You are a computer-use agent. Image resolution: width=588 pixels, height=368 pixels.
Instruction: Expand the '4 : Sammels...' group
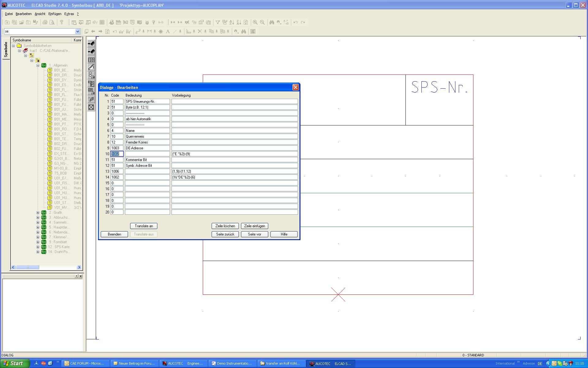(38, 222)
